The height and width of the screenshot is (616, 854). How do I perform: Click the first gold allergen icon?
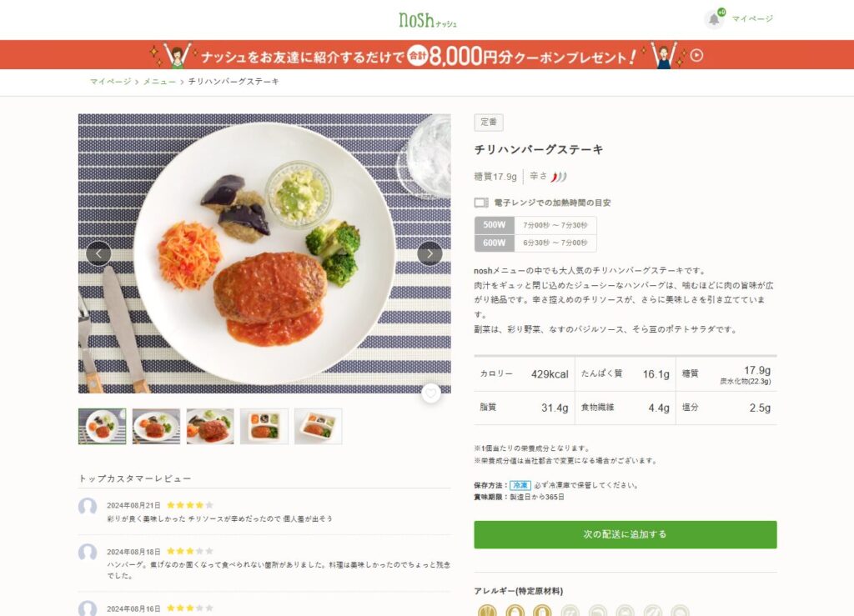pyautogui.click(x=487, y=611)
